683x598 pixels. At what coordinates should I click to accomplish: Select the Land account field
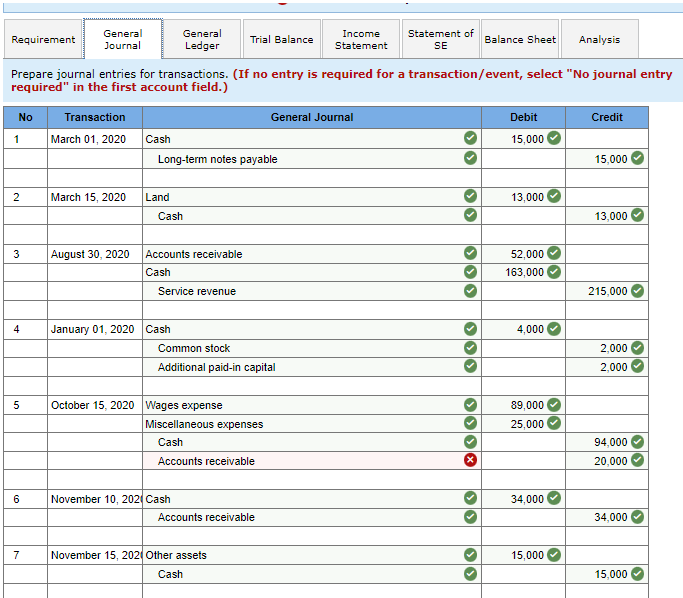click(x=312, y=197)
